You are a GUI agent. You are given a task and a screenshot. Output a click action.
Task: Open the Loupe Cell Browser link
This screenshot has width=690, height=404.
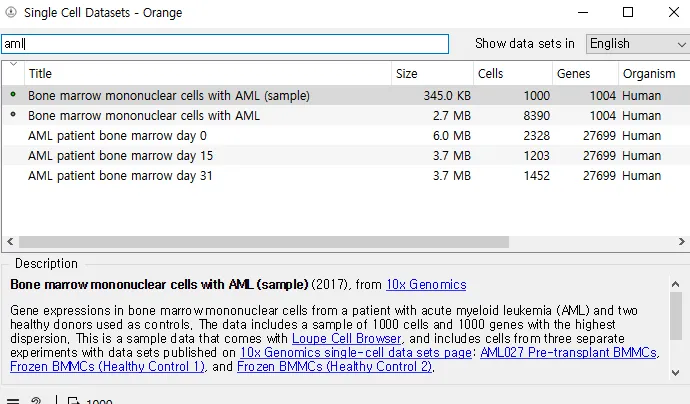pyautogui.click(x=347, y=339)
